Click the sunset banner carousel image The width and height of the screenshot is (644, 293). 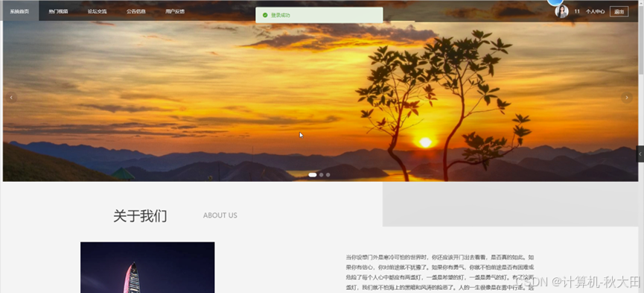(x=320, y=101)
